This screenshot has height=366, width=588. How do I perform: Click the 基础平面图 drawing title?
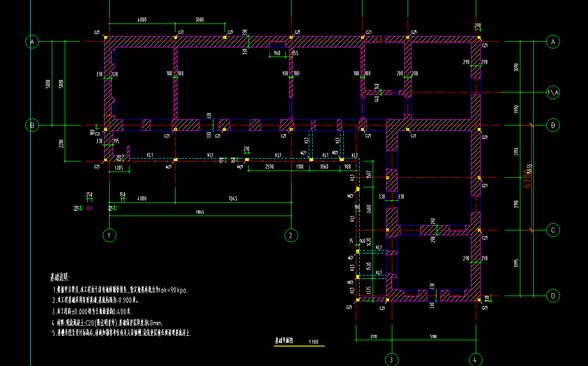(283, 341)
